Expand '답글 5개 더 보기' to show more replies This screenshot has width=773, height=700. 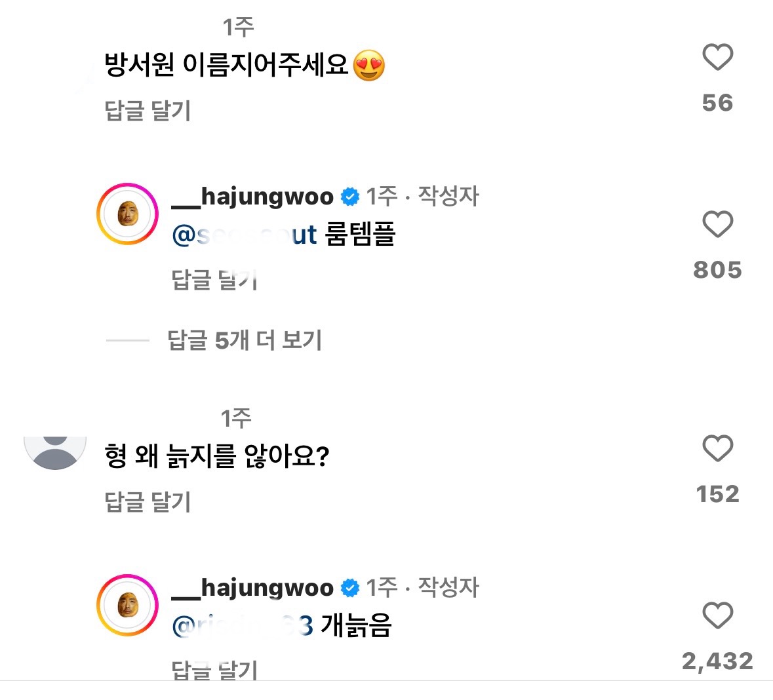[245, 340]
